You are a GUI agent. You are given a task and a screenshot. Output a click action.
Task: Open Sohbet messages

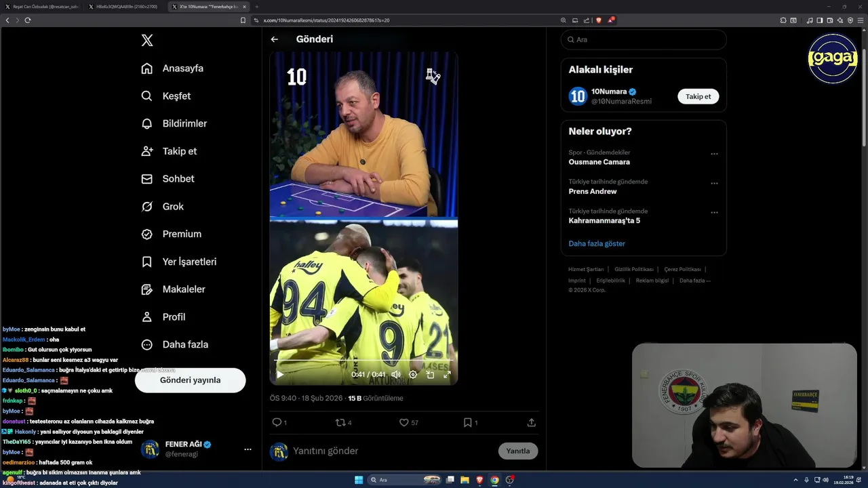pyautogui.click(x=167, y=179)
